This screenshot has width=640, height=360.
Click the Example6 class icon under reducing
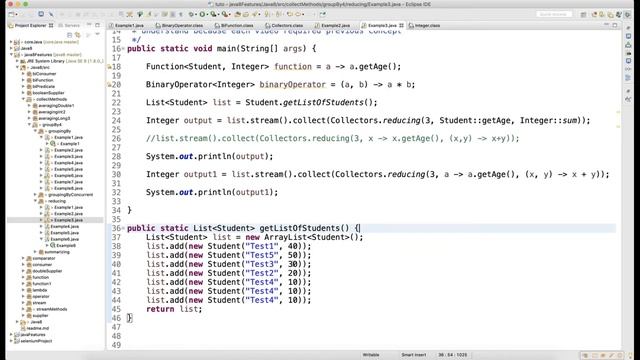click(53, 245)
